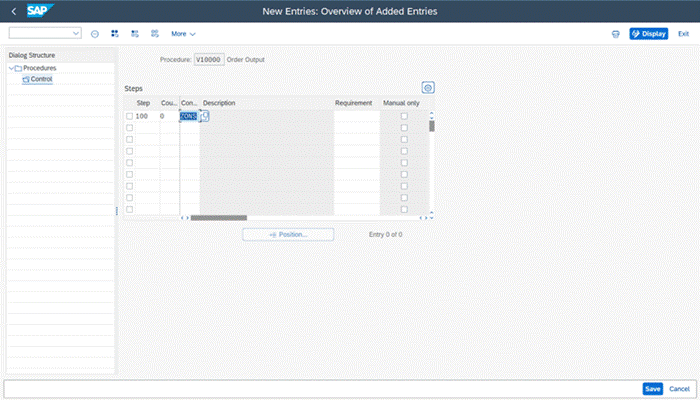Select the row checkbox for step 100

pos(129,116)
